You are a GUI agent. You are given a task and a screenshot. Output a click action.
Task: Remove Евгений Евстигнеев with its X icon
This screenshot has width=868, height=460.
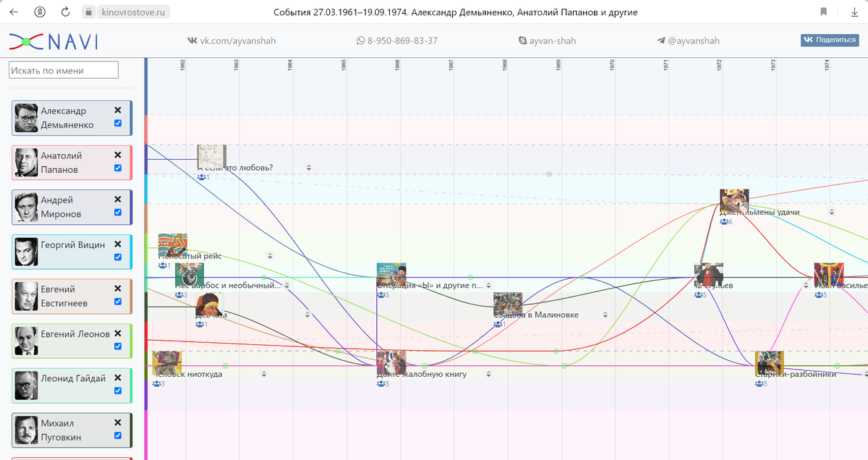point(118,289)
